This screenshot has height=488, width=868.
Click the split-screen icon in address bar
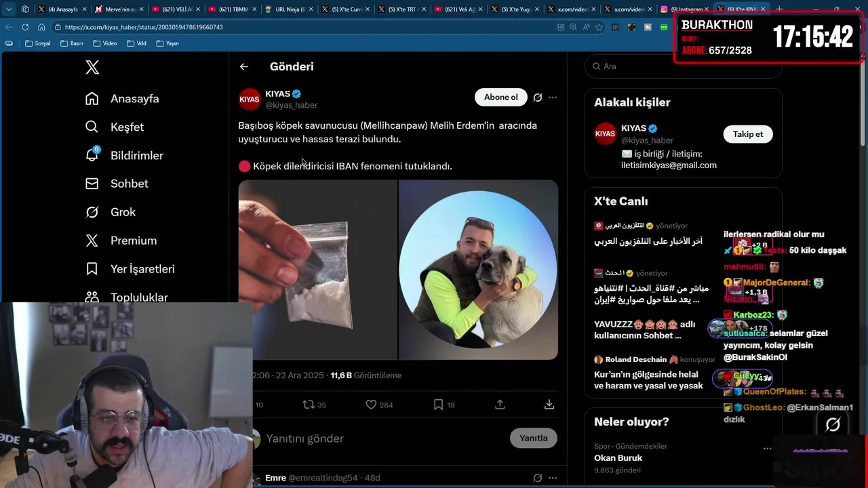click(561, 27)
